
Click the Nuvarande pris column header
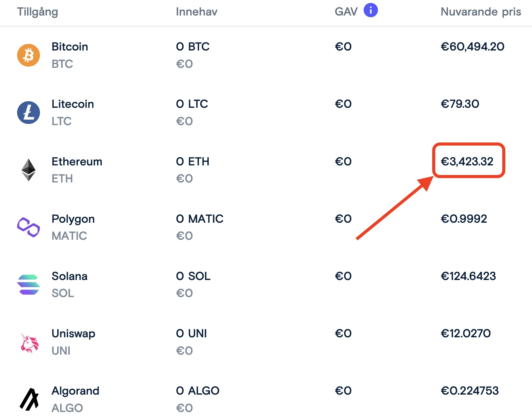tap(481, 12)
